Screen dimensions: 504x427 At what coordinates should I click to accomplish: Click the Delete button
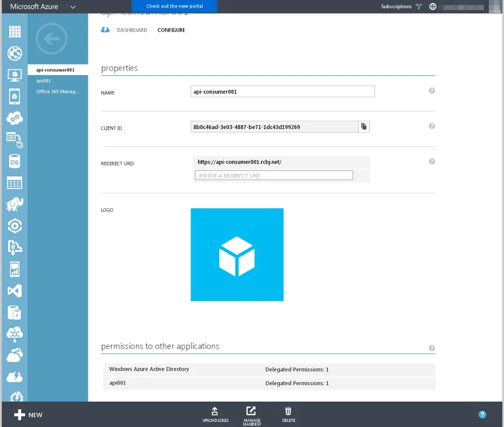288,414
